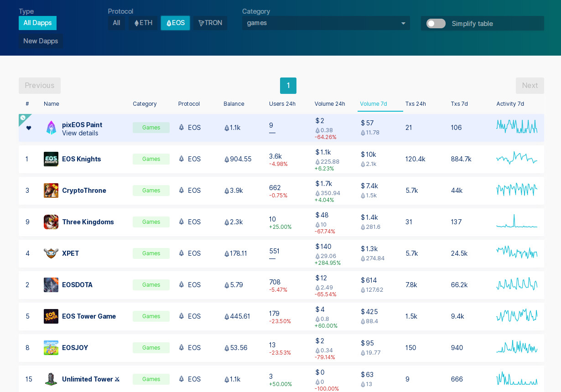Click the Games tag in EOSDOTA row
Screen dimensions: 561x392
click(151, 285)
